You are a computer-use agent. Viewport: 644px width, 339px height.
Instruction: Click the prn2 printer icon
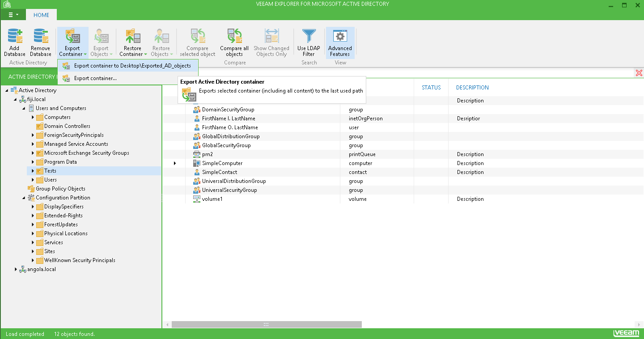tap(197, 154)
